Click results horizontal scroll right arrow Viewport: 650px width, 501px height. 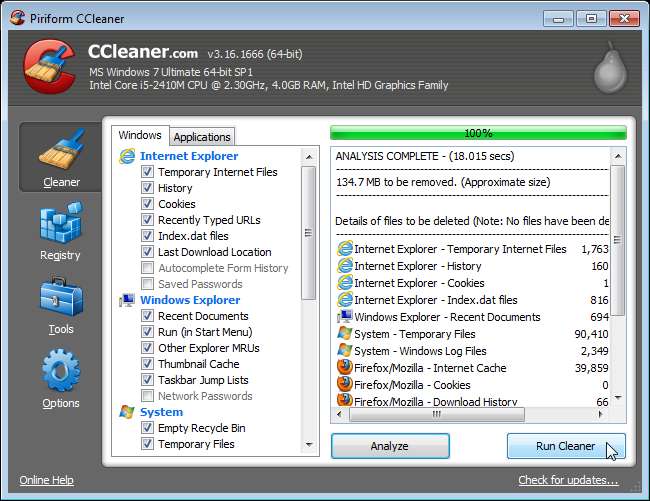coord(600,414)
